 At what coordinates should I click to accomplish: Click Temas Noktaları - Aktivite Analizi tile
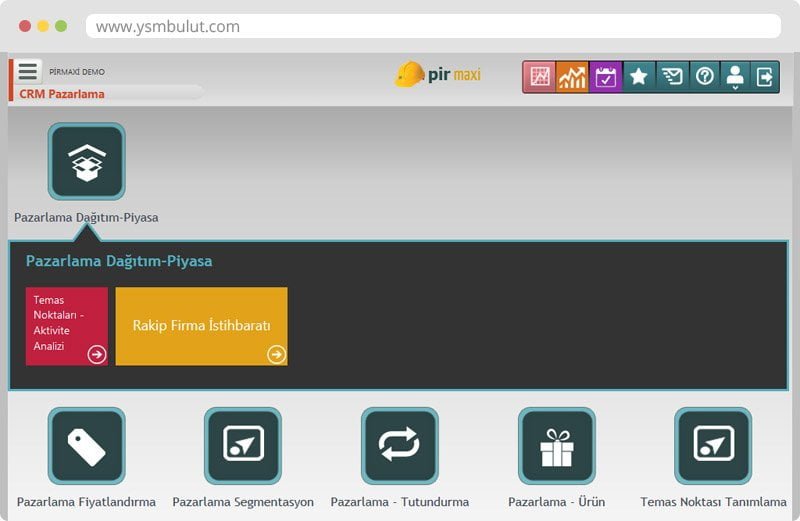pyautogui.click(x=66, y=326)
